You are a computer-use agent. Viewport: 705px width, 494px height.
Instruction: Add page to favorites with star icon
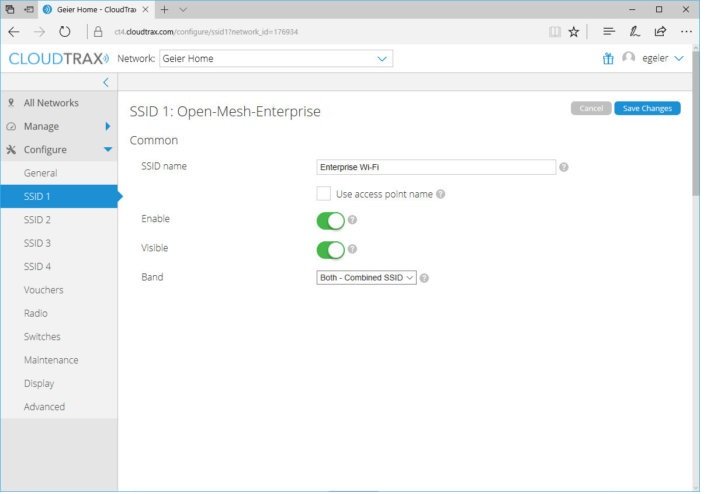(574, 31)
